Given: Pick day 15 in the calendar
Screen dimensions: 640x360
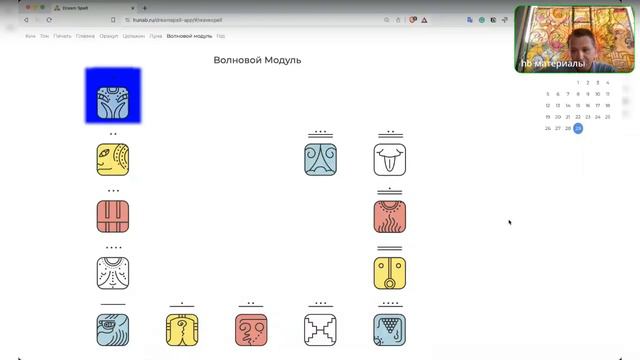Looking at the screenshot, I should [x=578, y=105].
